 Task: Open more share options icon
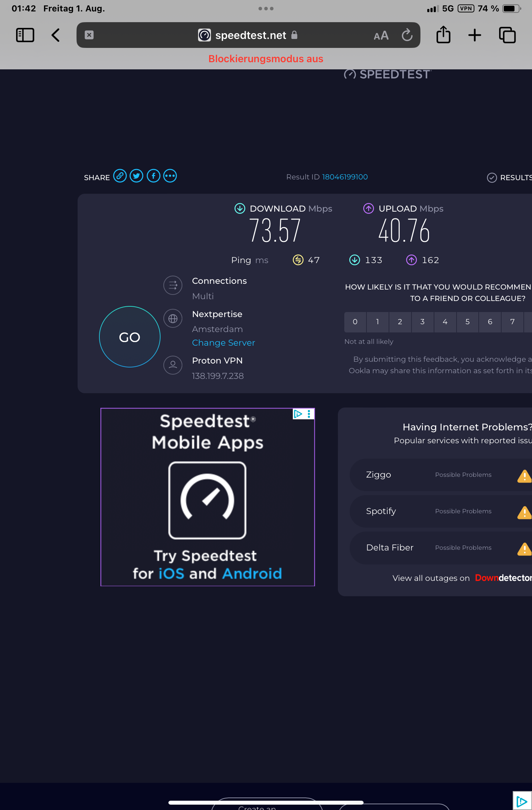coord(170,176)
